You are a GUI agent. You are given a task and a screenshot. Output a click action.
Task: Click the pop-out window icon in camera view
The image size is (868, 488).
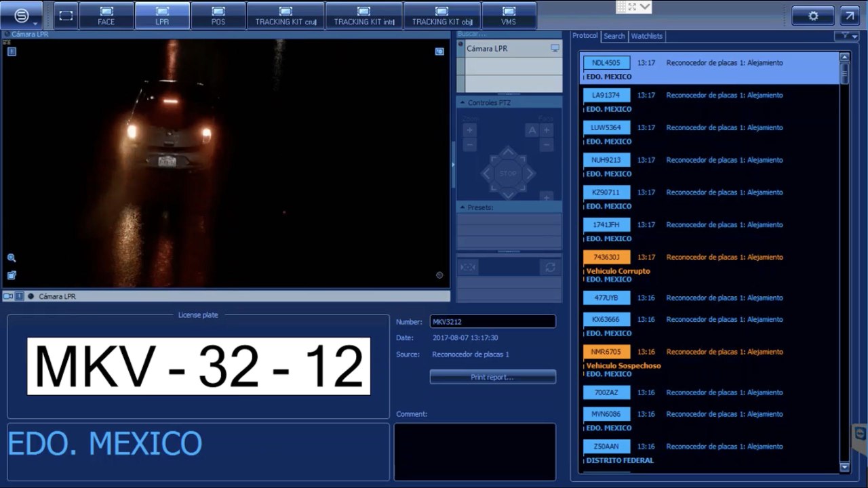[x=12, y=275]
